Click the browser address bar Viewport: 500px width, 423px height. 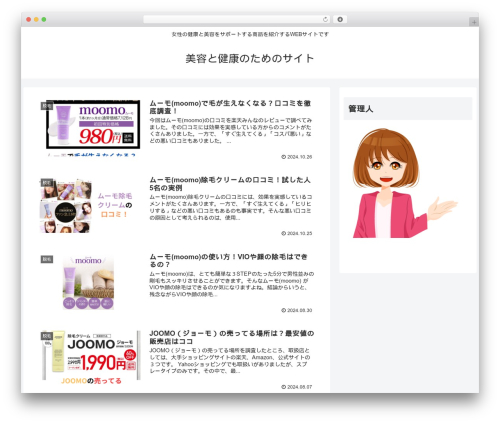[x=236, y=19]
